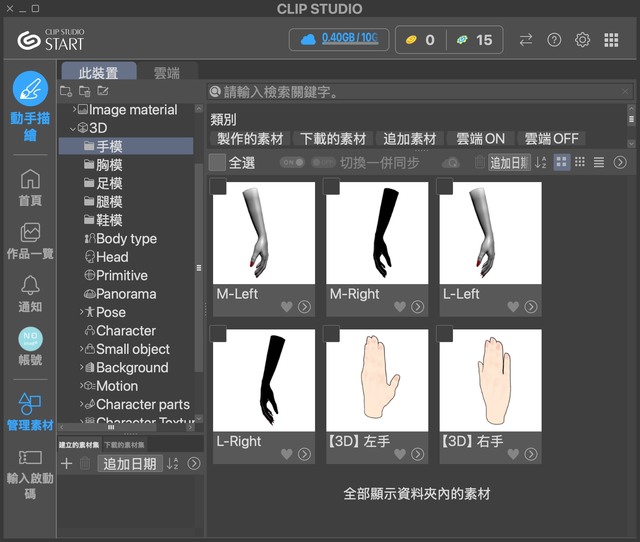Open M-Right material details arrow
Viewport: 640px width, 542px height.
tap(417, 307)
